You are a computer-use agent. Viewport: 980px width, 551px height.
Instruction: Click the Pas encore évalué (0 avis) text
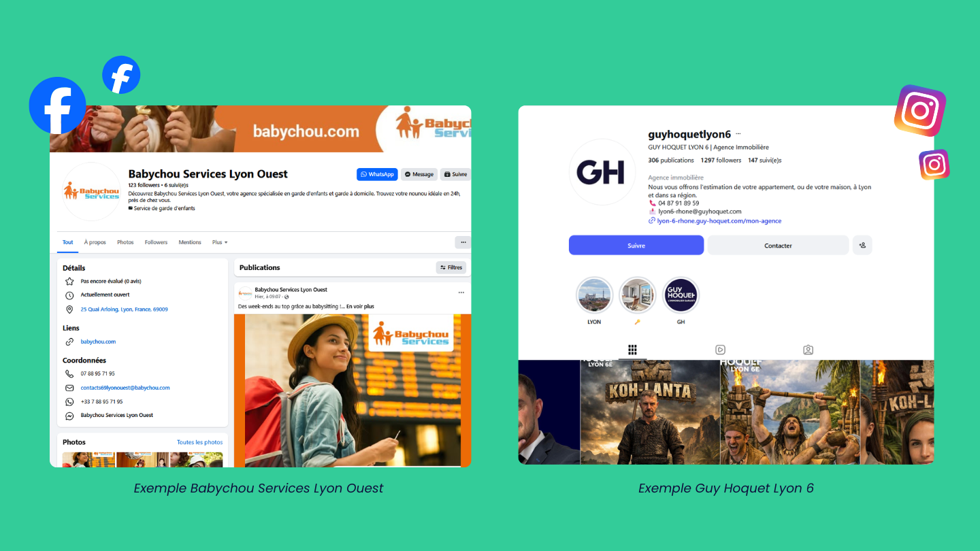pos(111,281)
